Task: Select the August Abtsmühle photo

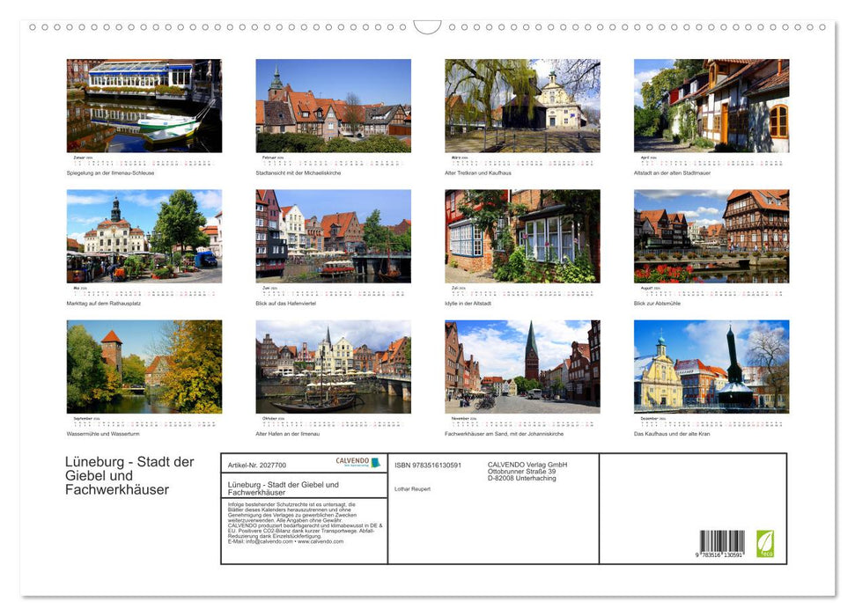Action: coord(711,236)
